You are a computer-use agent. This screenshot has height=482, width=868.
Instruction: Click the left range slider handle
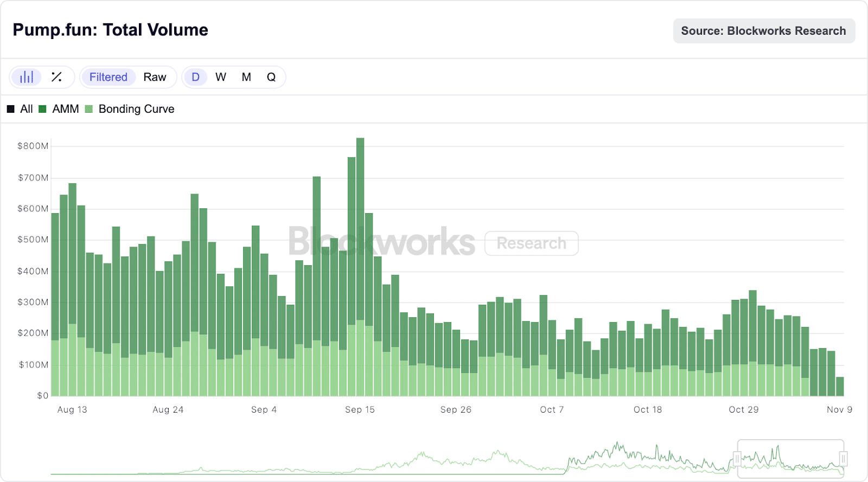point(737,459)
